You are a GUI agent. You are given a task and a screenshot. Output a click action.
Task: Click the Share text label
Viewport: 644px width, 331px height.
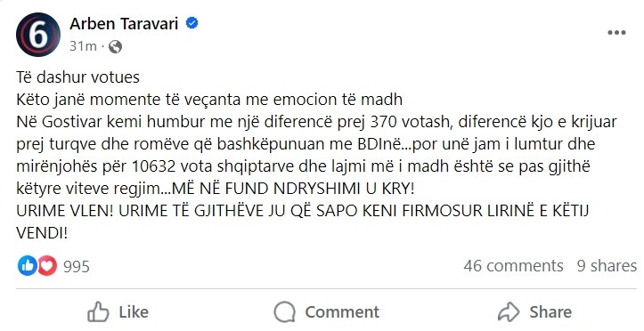coord(550,312)
